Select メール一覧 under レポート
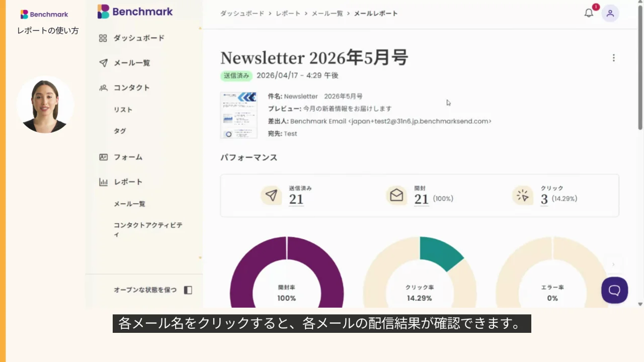Viewport: 644px width, 362px height. point(129,204)
